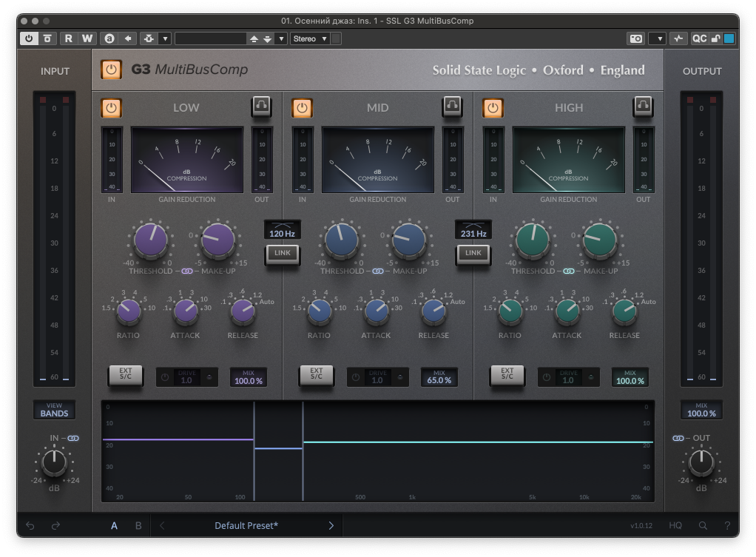
Task: Click LOW band THRESHOLD knob
Action: pyautogui.click(x=150, y=239)
